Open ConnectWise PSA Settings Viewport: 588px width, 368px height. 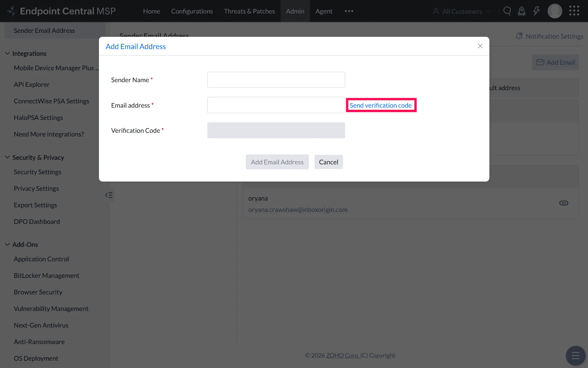(51, 101)
